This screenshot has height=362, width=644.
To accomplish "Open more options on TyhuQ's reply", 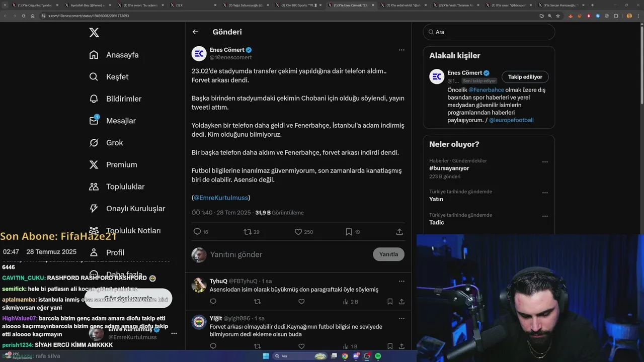I will click(401, 281).
